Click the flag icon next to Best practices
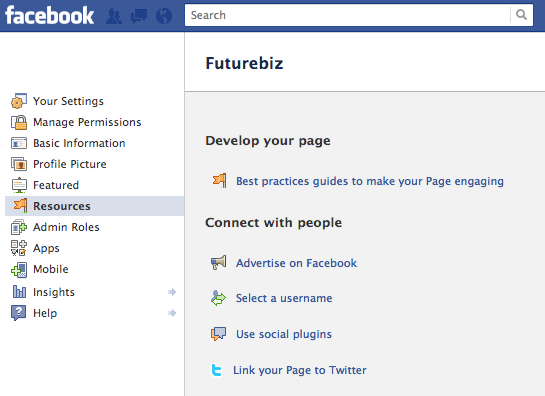Viewport: 545px width, 396px height. point(220,181)
